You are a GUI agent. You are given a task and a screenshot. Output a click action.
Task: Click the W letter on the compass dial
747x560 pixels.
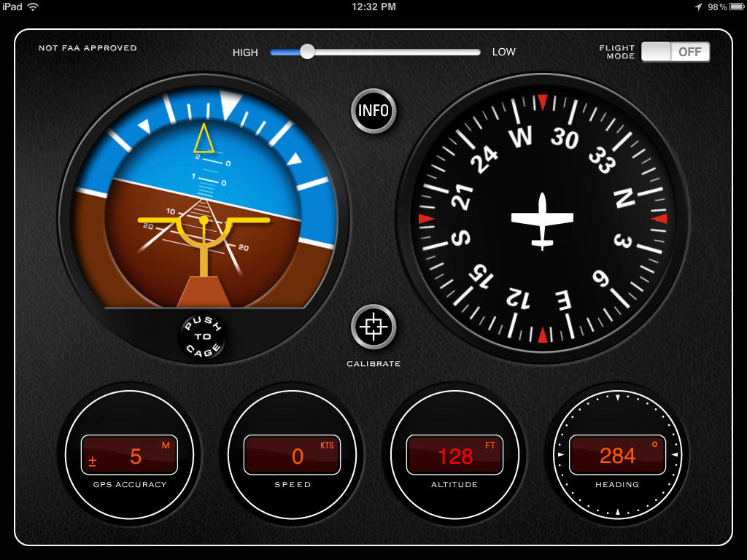click(x=521, y=136)
